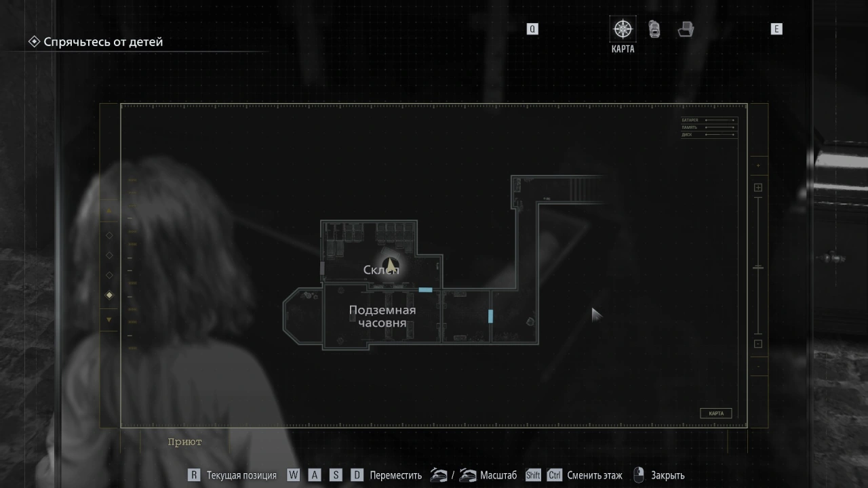Viewport: 868px width, 488px height.
Task: Switch to the backpack inventory tab
Action: (x=654, y=29)
